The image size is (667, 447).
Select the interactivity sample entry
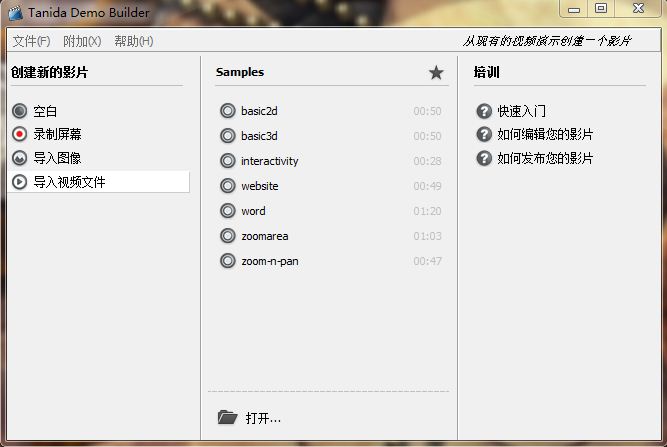point(269,161)
